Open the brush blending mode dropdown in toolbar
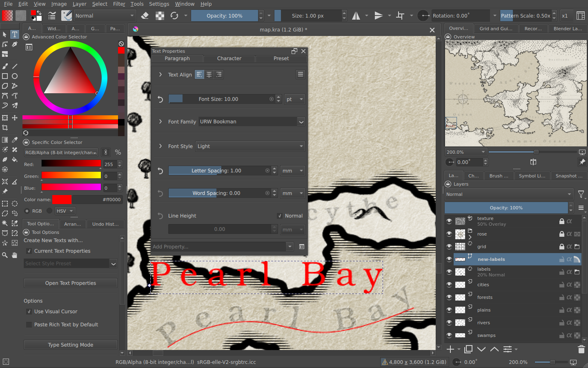 click(105, 16)
